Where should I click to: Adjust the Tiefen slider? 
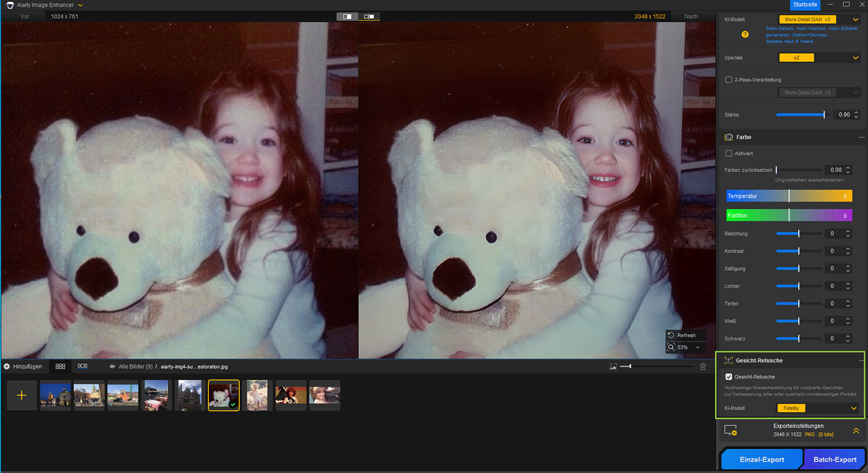[x=799, y=304]
